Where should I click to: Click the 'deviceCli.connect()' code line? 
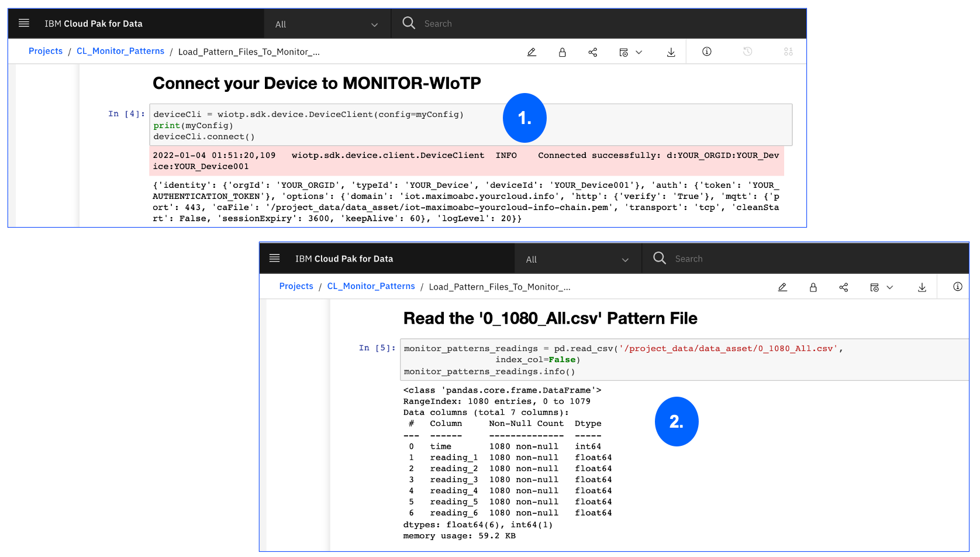pyautogui.click(x=204, y=136)
